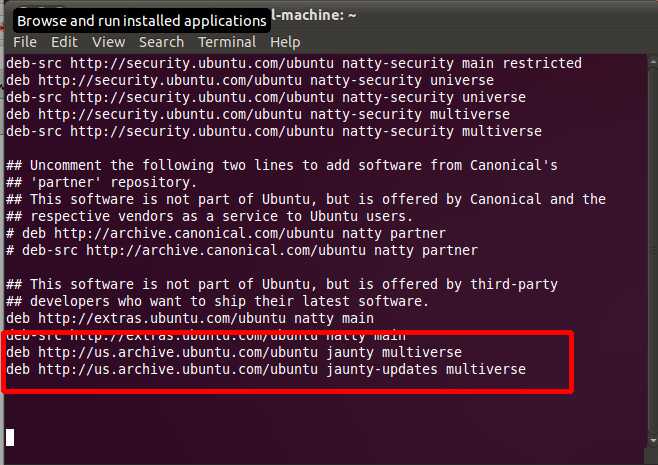Click '# deb http://archive.canonical.com/ubuntu natty partner' line
This screenshot has height=465, width=658.
click(226, 233)
